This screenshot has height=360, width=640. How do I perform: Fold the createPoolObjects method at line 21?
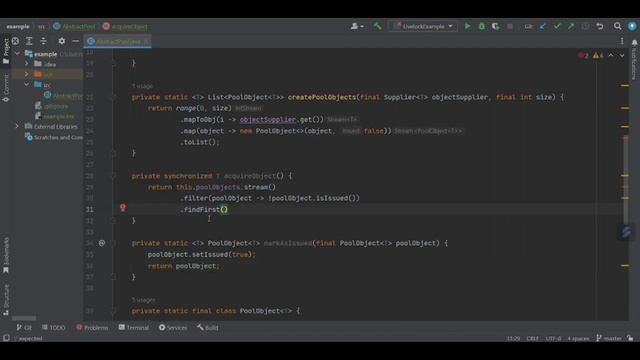pos(114,97)
